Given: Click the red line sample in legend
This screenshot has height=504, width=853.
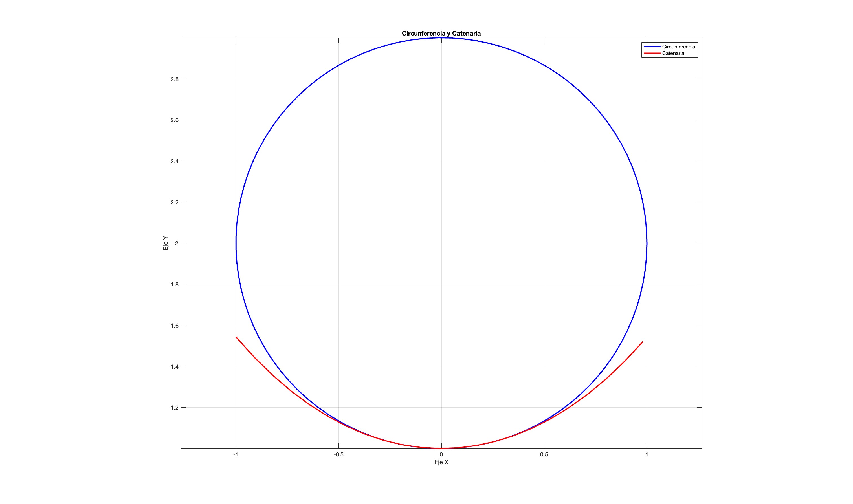Looking at the screenshot, I should (x=652, y=53).
